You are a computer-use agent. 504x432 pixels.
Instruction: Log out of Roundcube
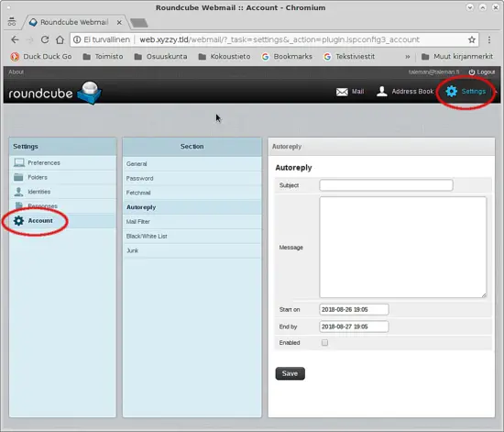pyautogui.click(x=481, y=72)
